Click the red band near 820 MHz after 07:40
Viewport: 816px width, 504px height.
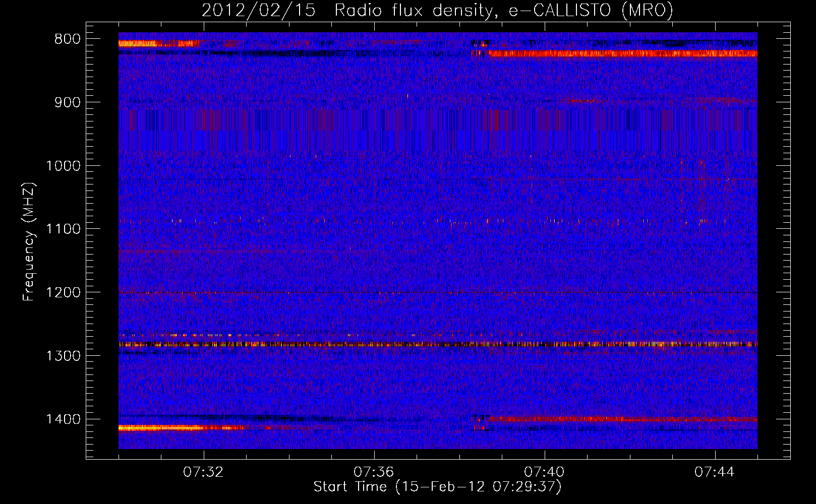623,53
